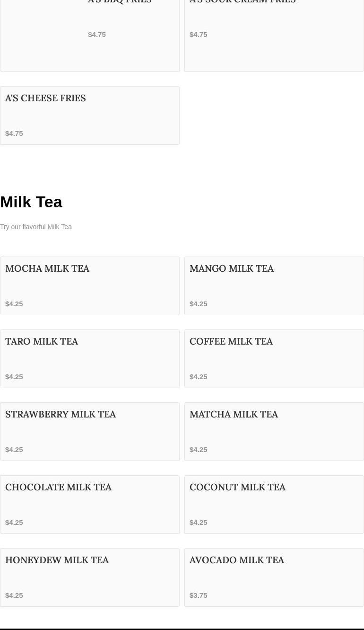This screenshot has width=364, height=630.
Task: Click the A's Cheese Fries $4.75 price
Action: pos(14,133)
